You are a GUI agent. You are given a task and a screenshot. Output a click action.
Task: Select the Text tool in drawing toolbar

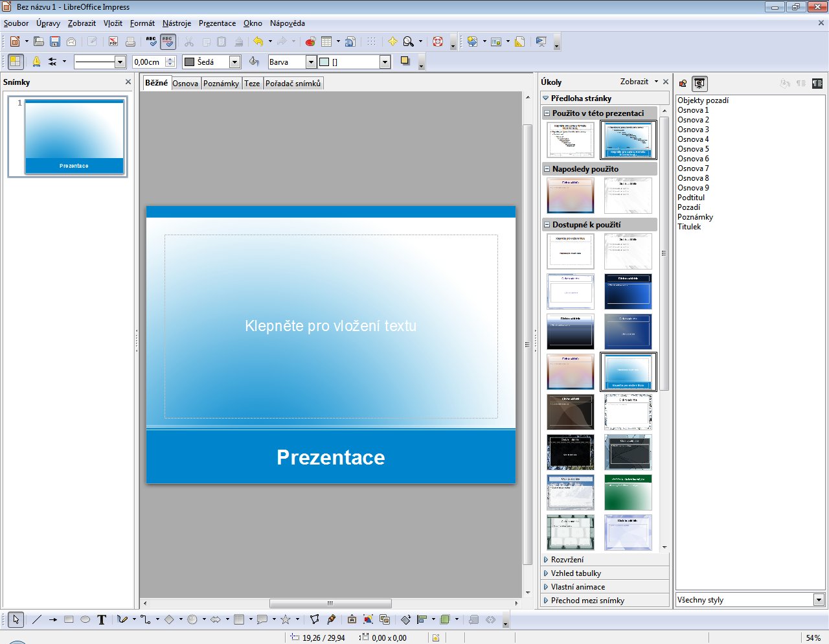pos(102,619)
